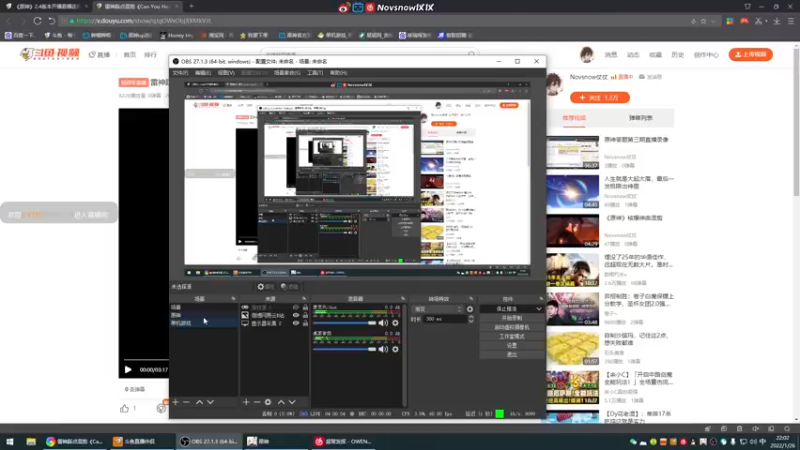800x450 pixels.
Task: Mute the Desktop Audio speaker icon
Action: [x=383, y=349]
